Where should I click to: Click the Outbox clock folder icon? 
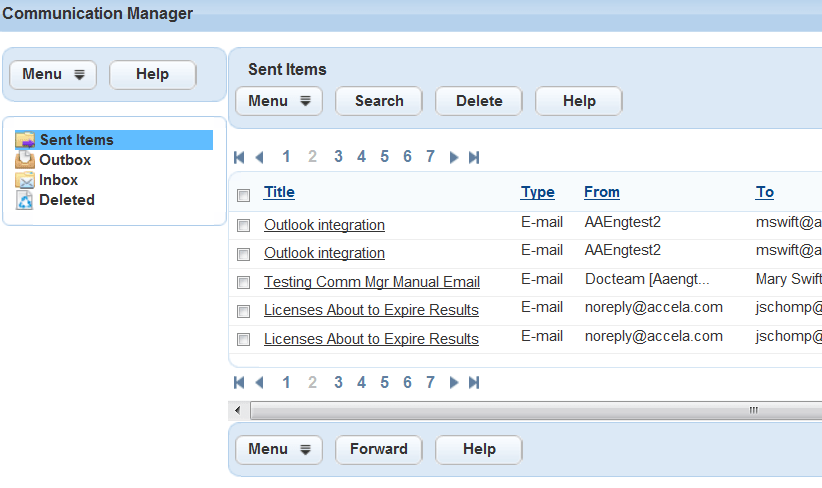coord(25,160)
